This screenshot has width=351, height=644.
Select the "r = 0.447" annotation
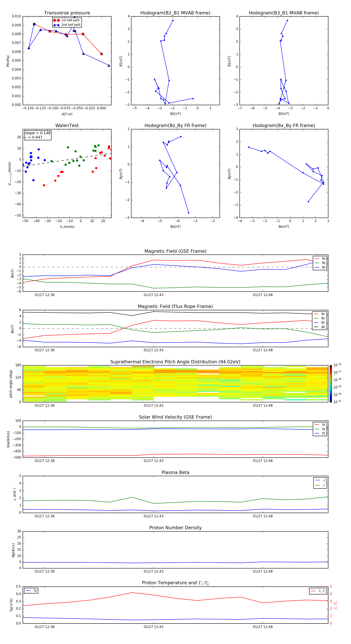[x=34, y=137]
